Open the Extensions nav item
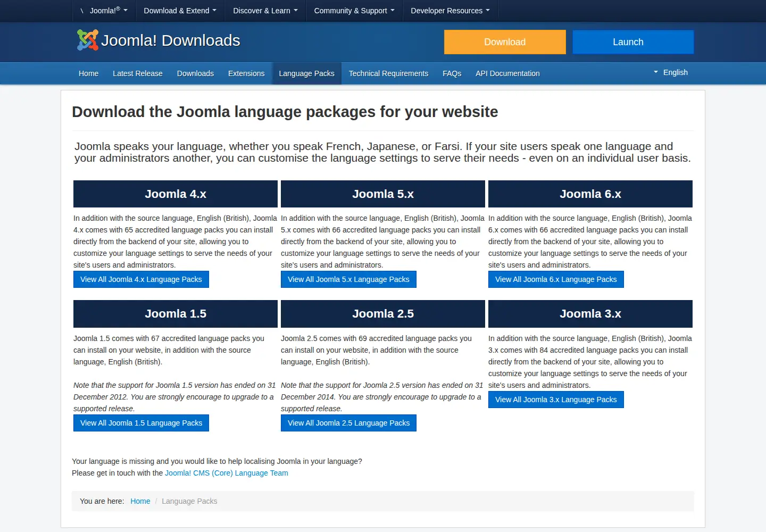The height and width of the screenshot is (532, 766). [x=246, y=73]
